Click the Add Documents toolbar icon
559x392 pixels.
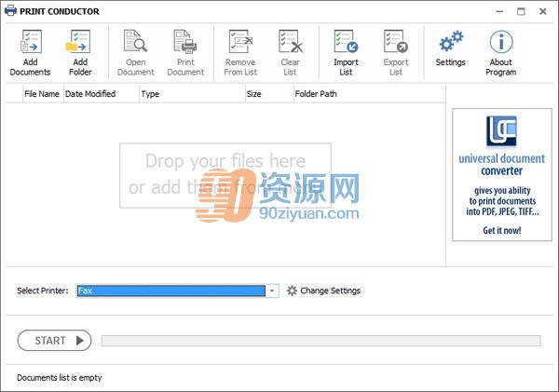click(x=31, y=42)
